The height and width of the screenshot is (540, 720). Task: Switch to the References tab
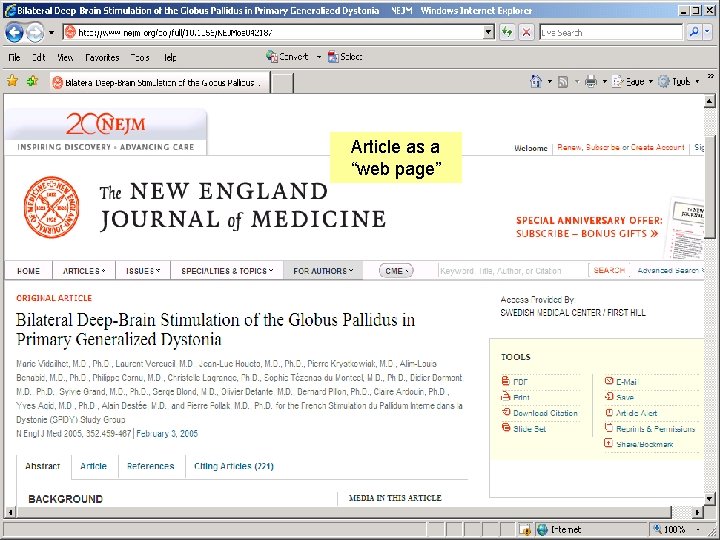[151, 466]
